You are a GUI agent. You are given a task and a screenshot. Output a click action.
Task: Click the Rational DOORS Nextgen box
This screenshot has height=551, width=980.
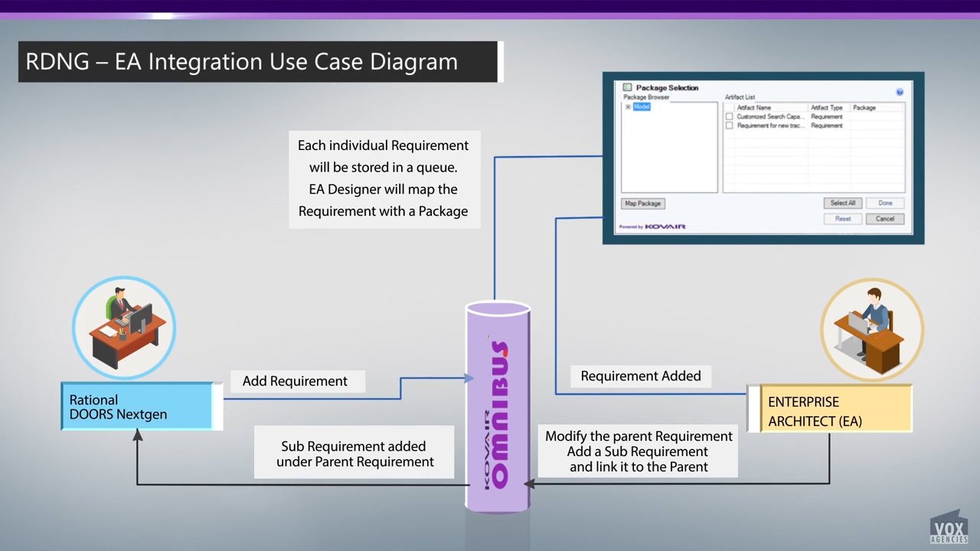tap(138, 407)
